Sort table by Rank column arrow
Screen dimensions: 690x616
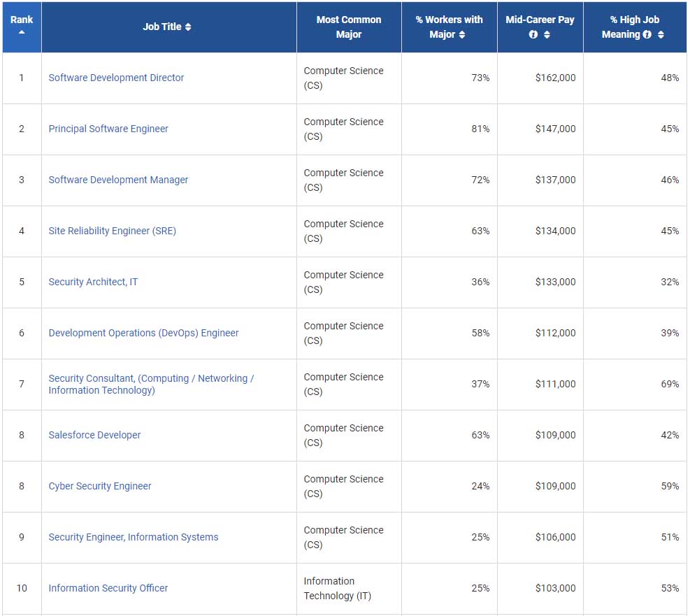pyautogui.click(x=22, y=32)
